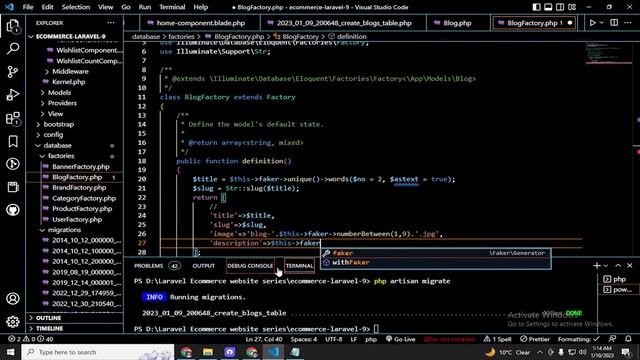Toggle Primary Side Bar layout icon
This screenshot has height=360, width=640.
[x=536, y=7]
